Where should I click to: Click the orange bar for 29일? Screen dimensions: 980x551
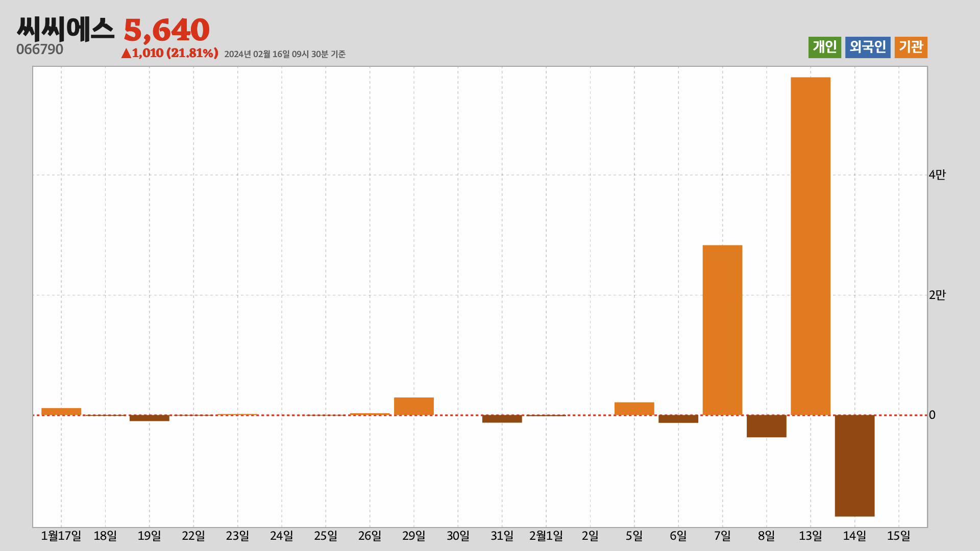414,406
